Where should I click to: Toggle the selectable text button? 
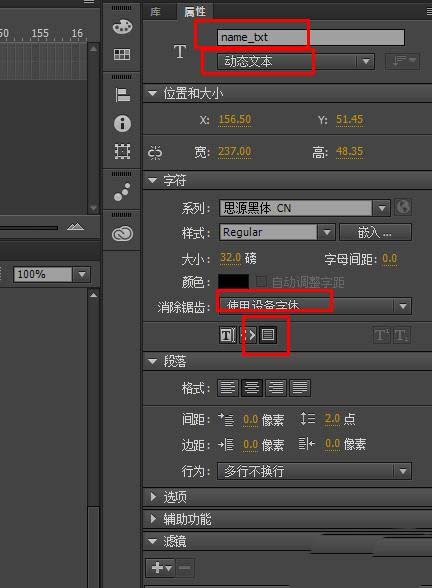point(228,335)
